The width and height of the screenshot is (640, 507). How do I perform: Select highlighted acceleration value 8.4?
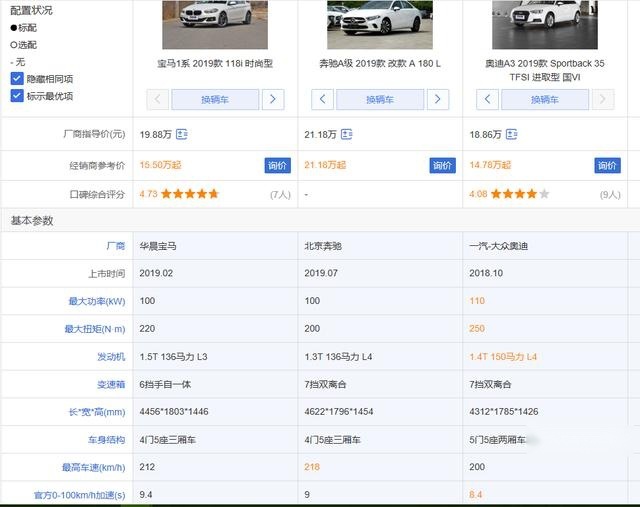coord(476,495)
